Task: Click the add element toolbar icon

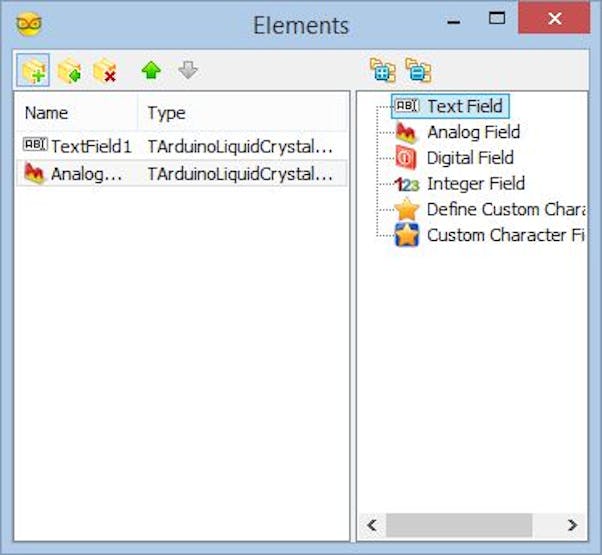Action: click(33, 70)
